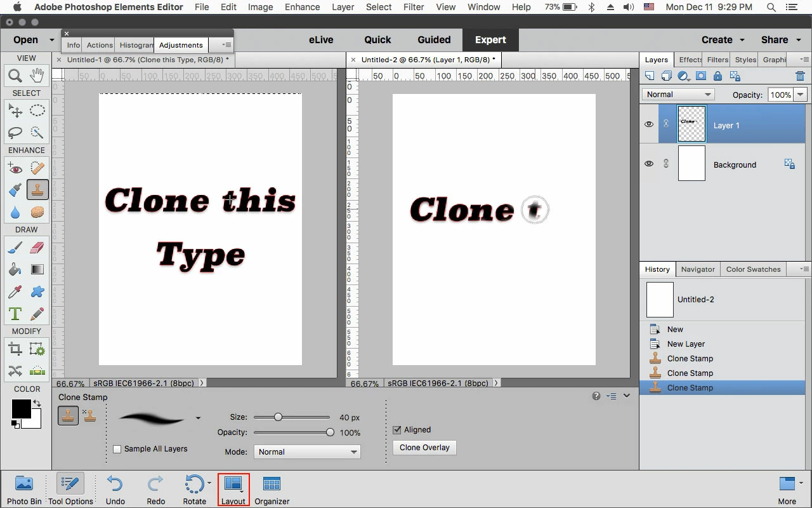Select the Type tool
Image resolution: width=812 pixels, height=508 pixels.
(15, 314)
